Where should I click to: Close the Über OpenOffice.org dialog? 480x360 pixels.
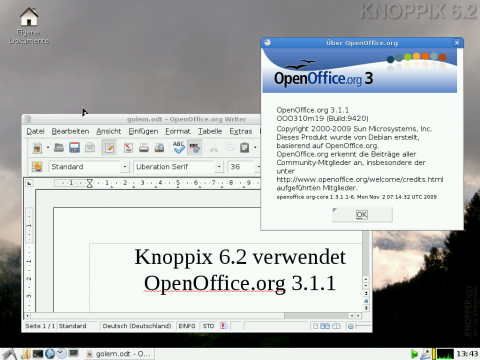click(x=457, y=43)
